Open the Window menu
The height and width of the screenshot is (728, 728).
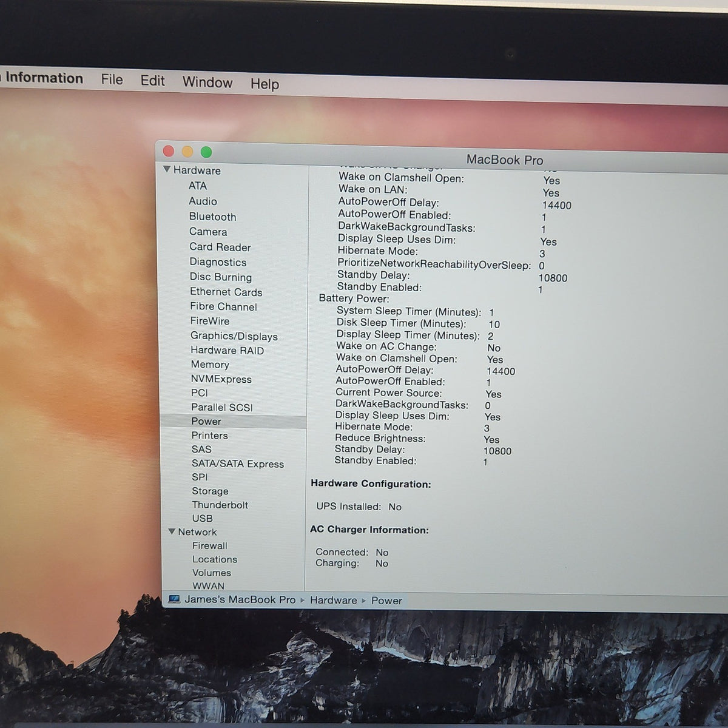pos(207,83)
